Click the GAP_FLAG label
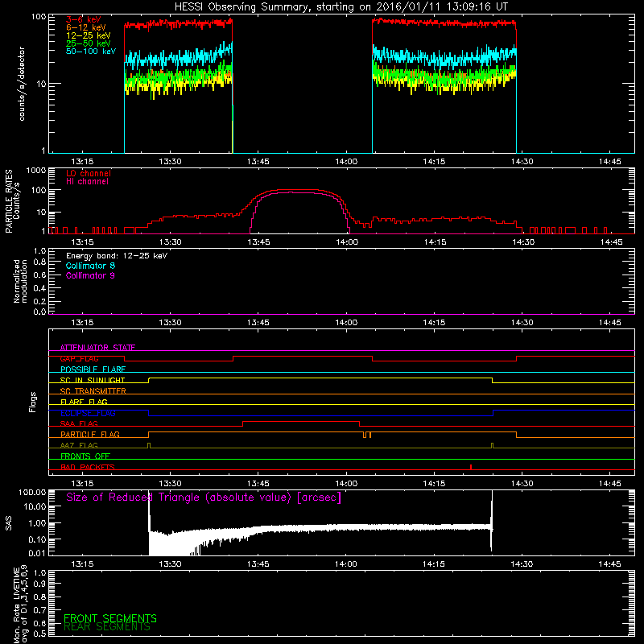Image resolution: width=644 pixels, height=644 pixels. pos(79,358)
